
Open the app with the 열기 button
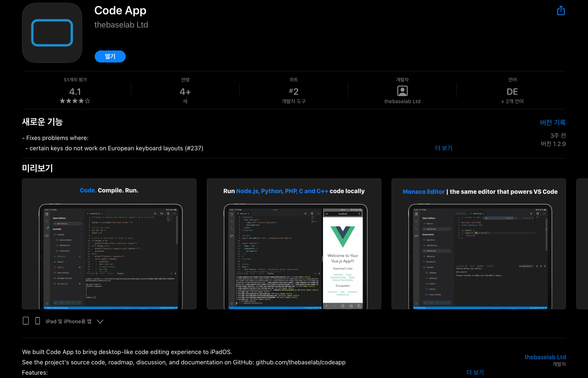coord(110,56)
